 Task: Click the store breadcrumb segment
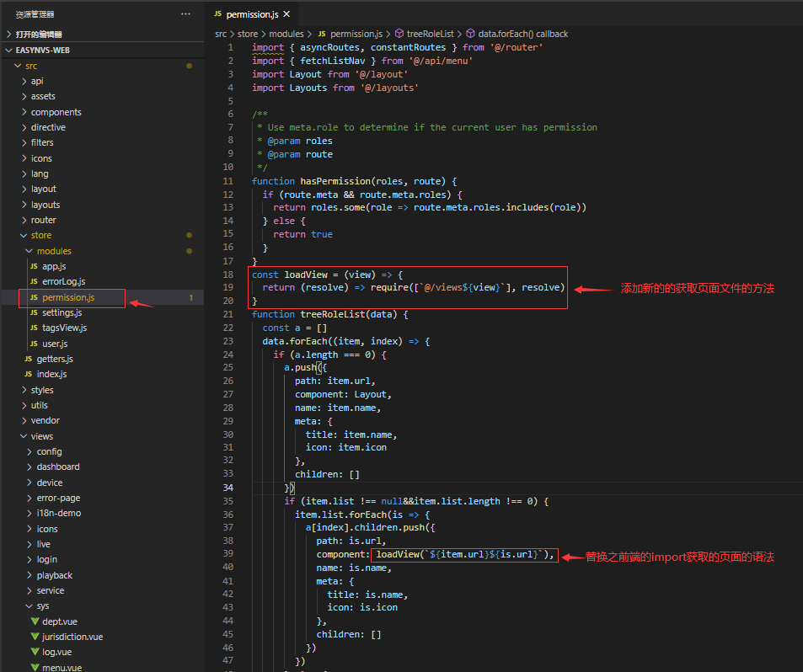coord(248,34)
